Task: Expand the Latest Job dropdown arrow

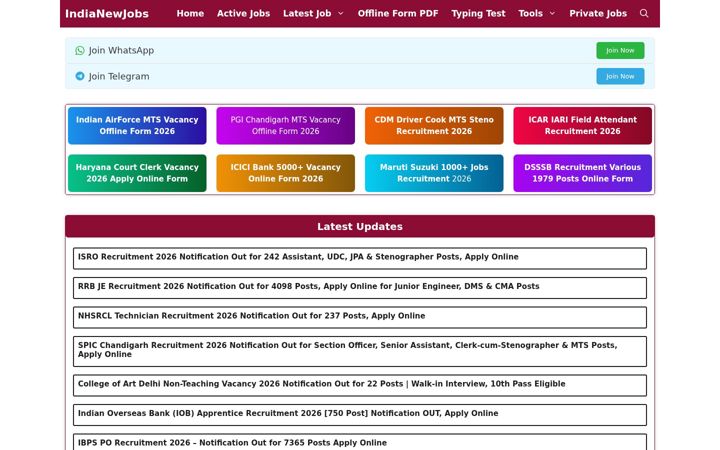Action: click(341, 13)
